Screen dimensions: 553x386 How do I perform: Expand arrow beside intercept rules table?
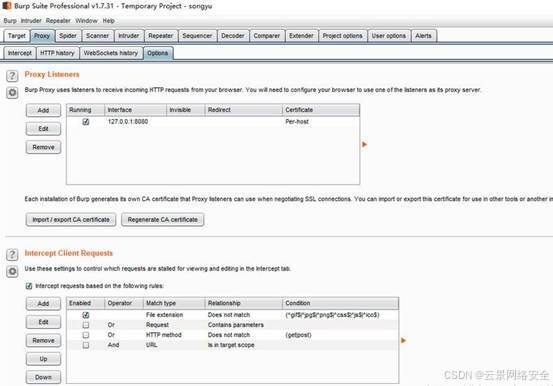(403, 340)
